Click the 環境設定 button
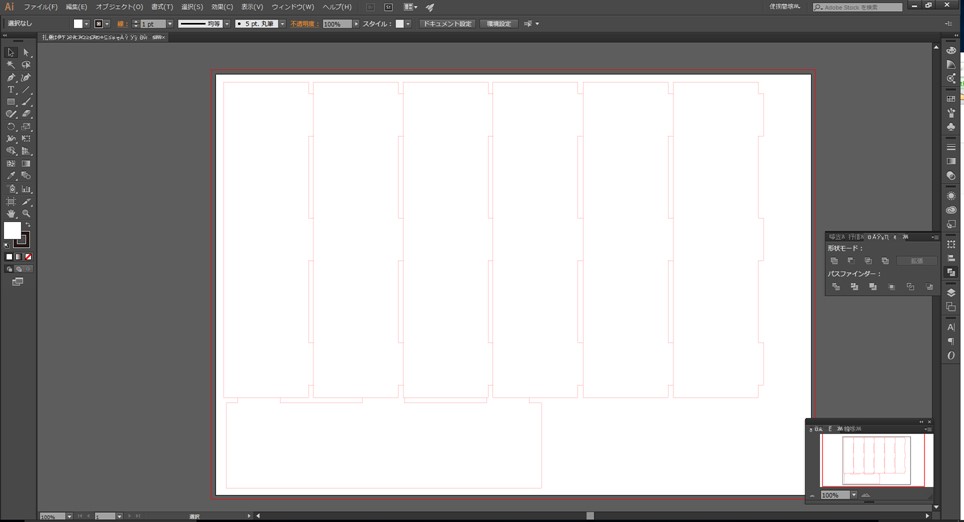 point(499,24)
